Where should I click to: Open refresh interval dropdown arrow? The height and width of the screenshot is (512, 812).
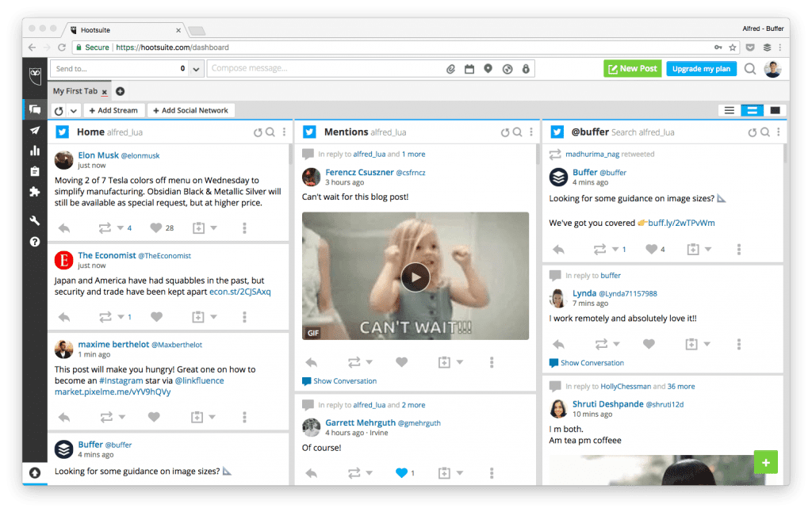74,111
